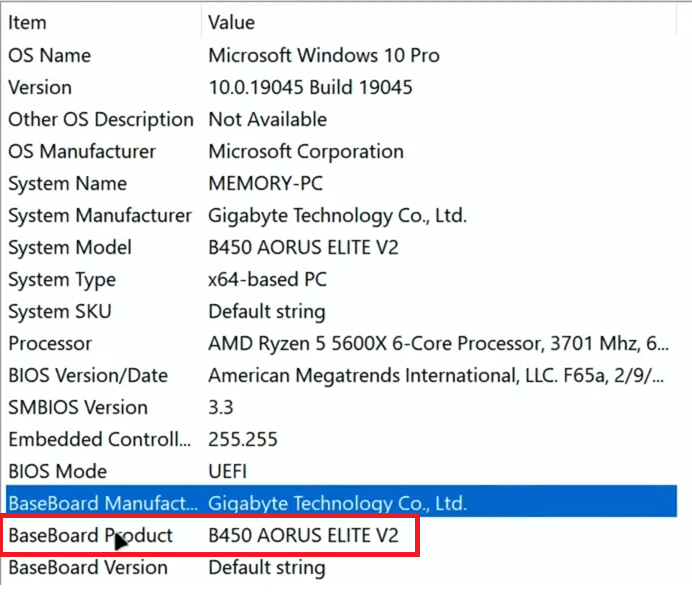Click the Item column header
The height and width of the screenshot is (608, 692).
27,22
